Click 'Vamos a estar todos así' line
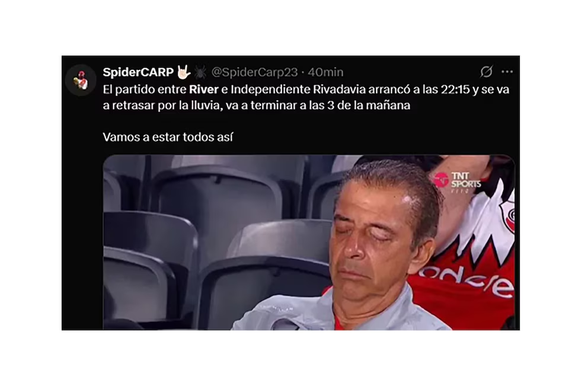The image size is (588, 386). coord(168,138)
